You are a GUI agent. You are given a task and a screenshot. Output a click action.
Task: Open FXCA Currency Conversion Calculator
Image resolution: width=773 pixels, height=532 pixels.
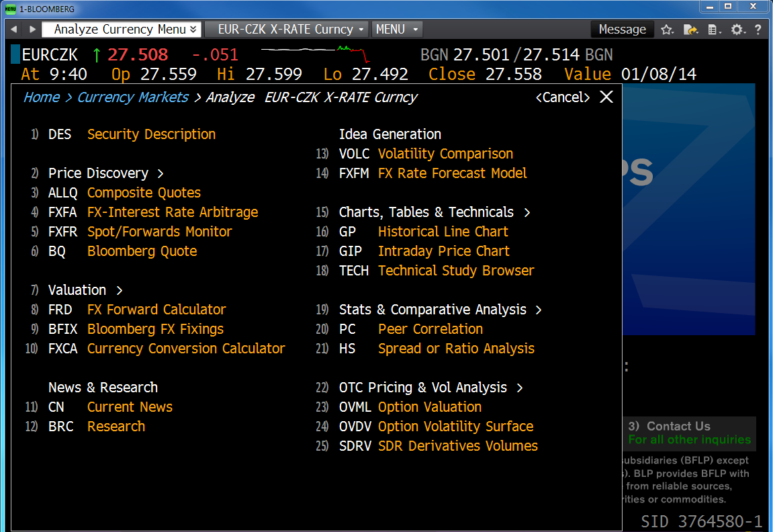(x=167, y=349)
